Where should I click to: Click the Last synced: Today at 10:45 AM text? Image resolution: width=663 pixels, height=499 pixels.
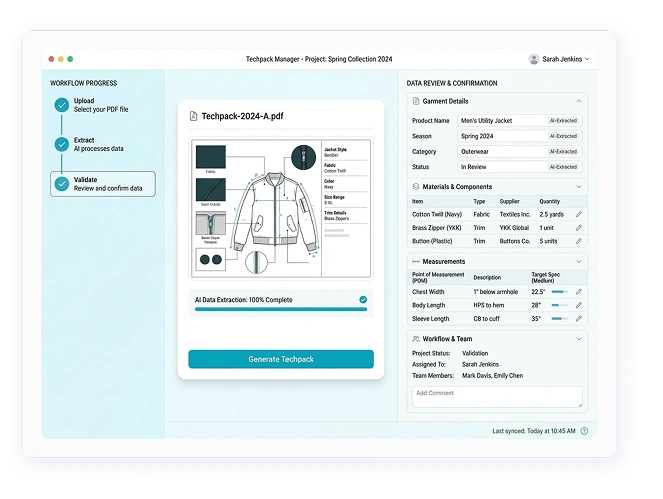534,431
